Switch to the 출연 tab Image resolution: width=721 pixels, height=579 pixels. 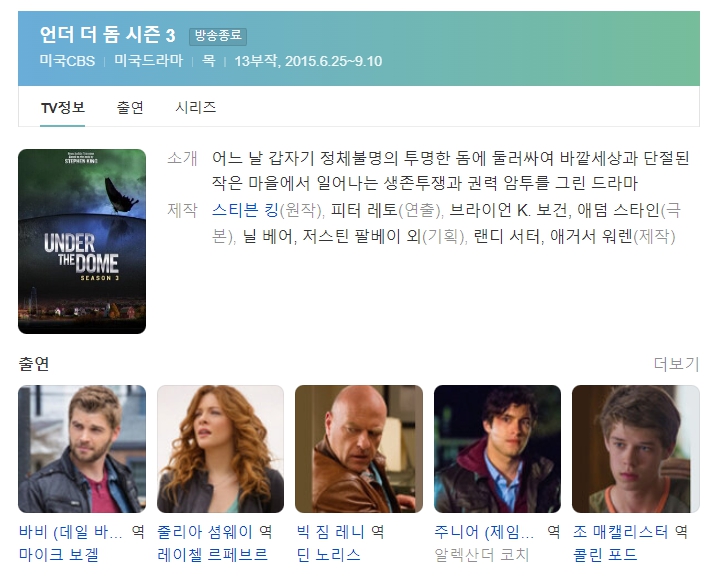click(130, 108)
